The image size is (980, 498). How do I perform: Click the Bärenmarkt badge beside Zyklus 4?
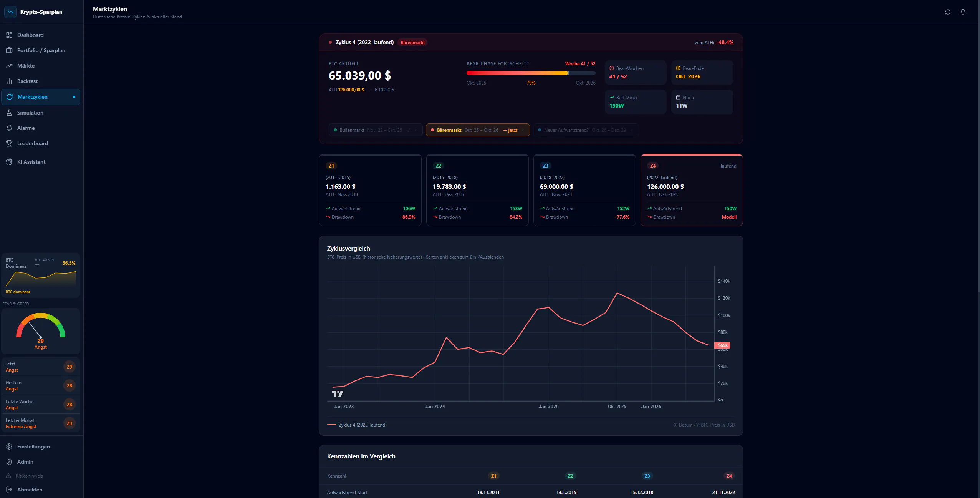412,43
